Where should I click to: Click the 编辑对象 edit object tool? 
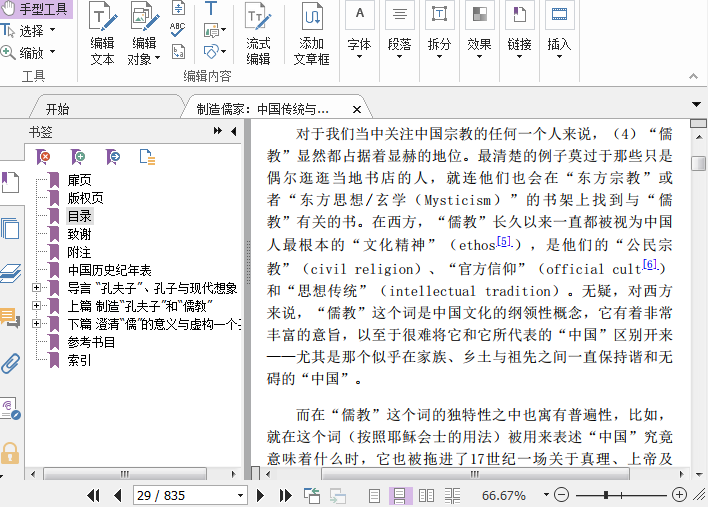(x=144, y=34)
